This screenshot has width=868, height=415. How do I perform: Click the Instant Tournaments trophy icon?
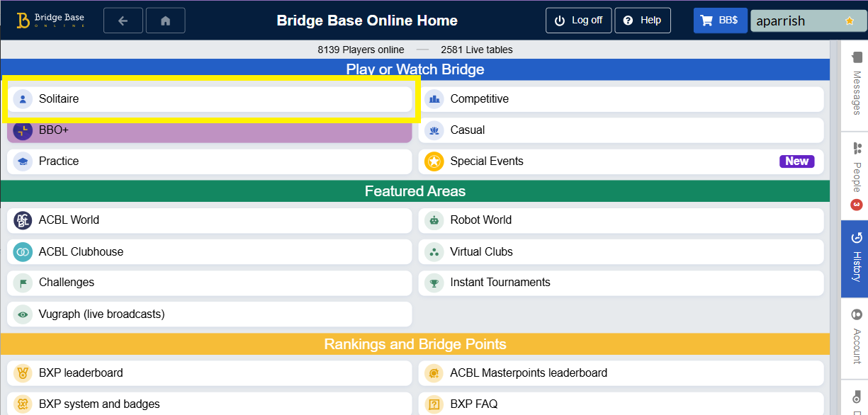pyautogui.click(x=434, y=283)
